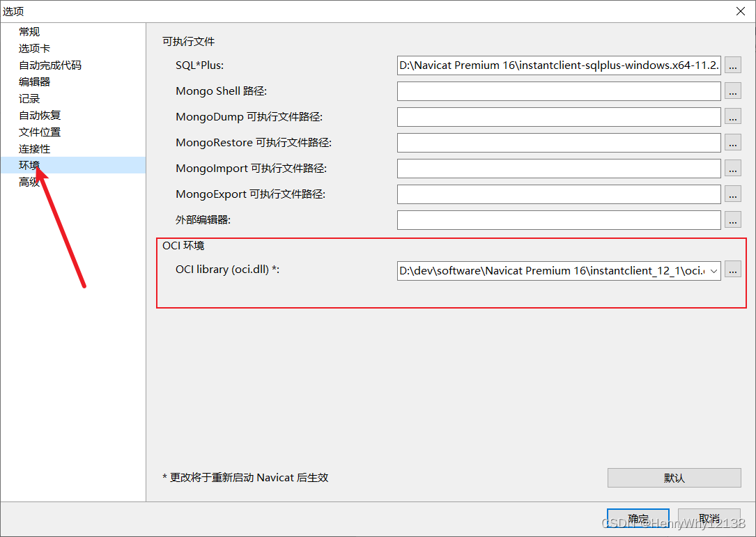Viewport: 756px width, 537px height.
Task: Click the browse icon for Mongo Shell path
Action: pos(732,91)
